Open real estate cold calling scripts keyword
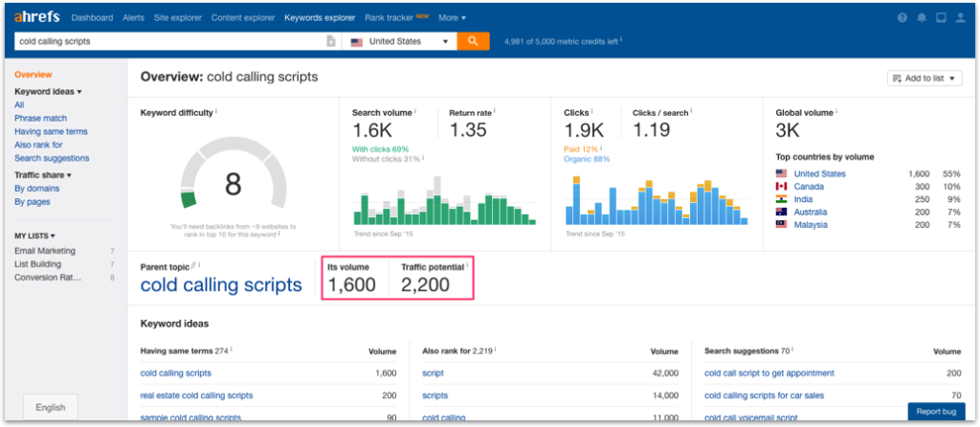This screenshot has height=427, width=980. (197, 395)
